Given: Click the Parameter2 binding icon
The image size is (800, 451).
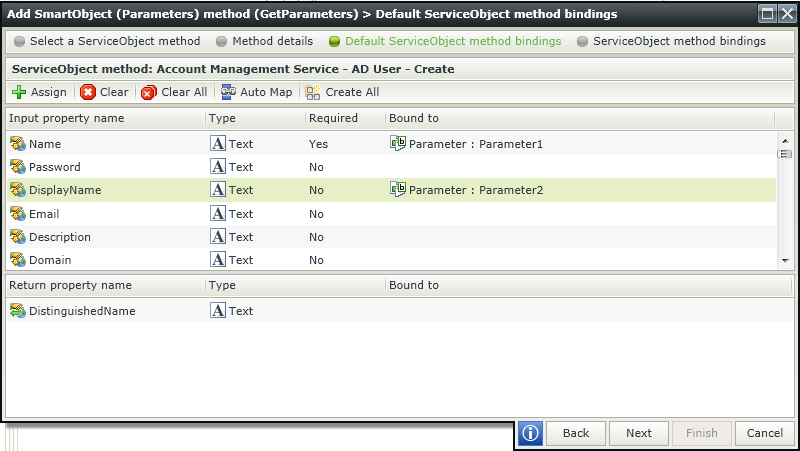Looking at the screenshot, I should (x=398, y=189).
